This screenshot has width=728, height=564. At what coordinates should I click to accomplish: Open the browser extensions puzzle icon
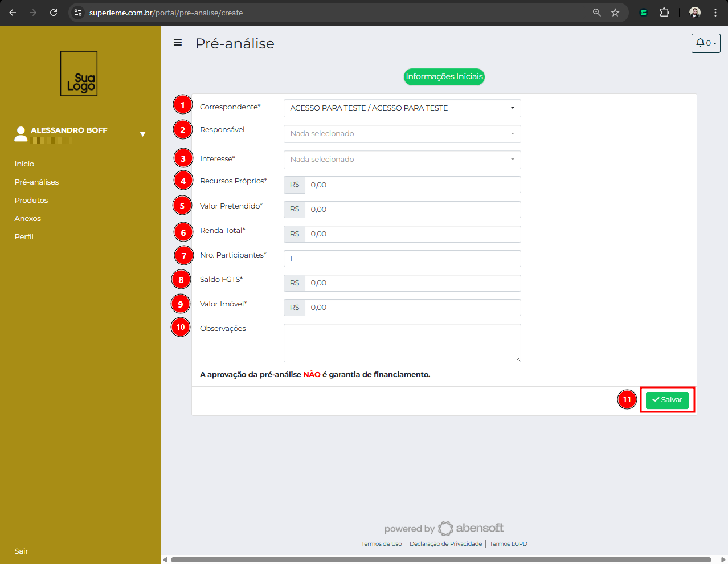664,13
